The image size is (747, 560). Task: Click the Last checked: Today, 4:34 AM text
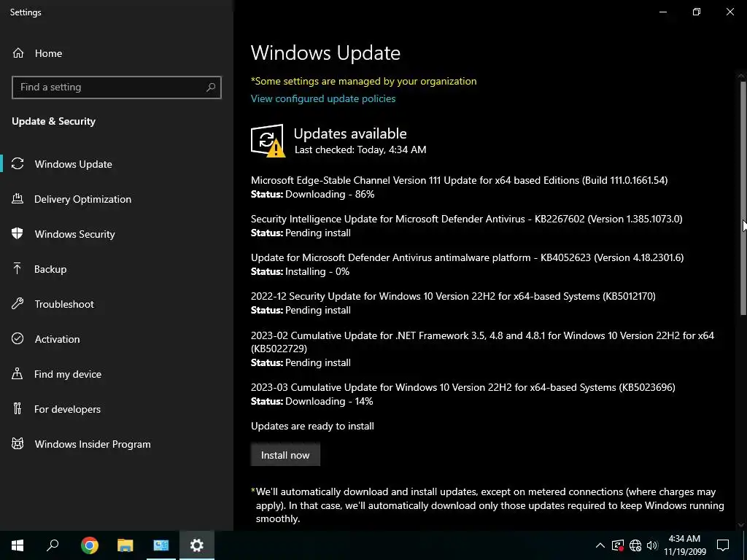(360, 149)
